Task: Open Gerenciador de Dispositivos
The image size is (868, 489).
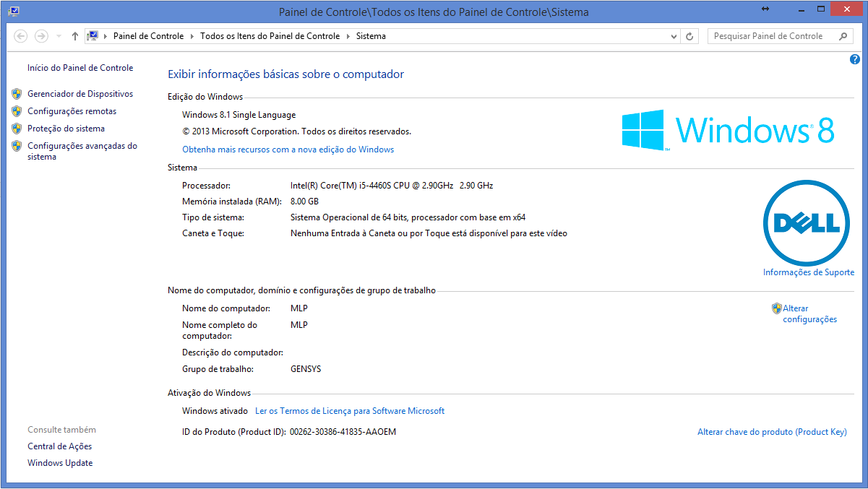Action: 80,94
